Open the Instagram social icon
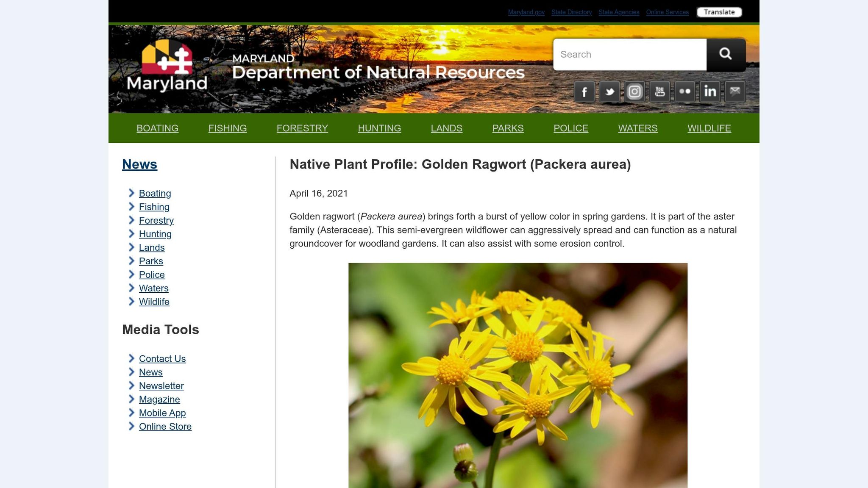The width and height of the screenshot is (868, 488). pyautogui.click(x=634, y=91)
